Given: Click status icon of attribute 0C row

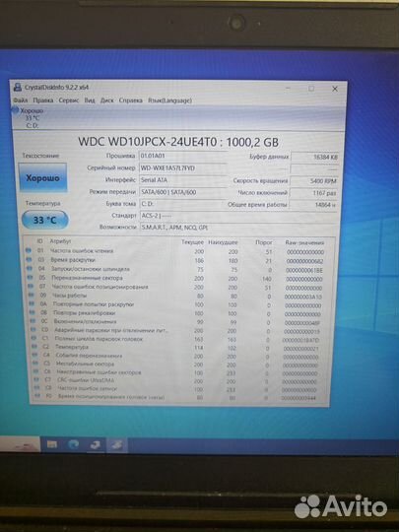Looking at the screenshot, I should coord(33,321).
